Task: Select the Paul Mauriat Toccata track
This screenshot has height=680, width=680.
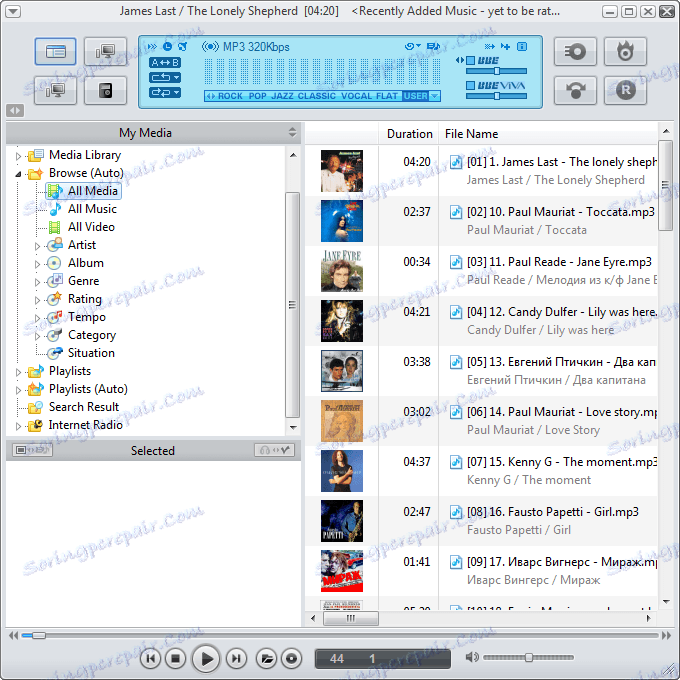Action: coord(481,221)
